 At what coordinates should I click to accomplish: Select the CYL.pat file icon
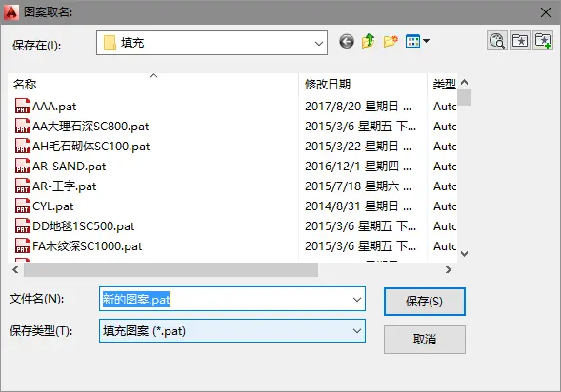[23, 206]
